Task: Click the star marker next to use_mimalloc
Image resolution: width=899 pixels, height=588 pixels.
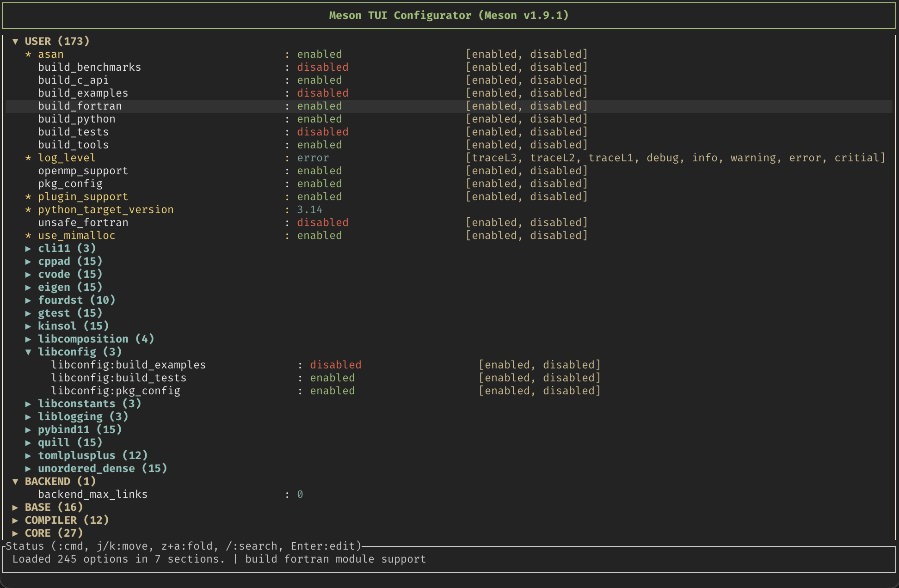Action: coord(28,236)
